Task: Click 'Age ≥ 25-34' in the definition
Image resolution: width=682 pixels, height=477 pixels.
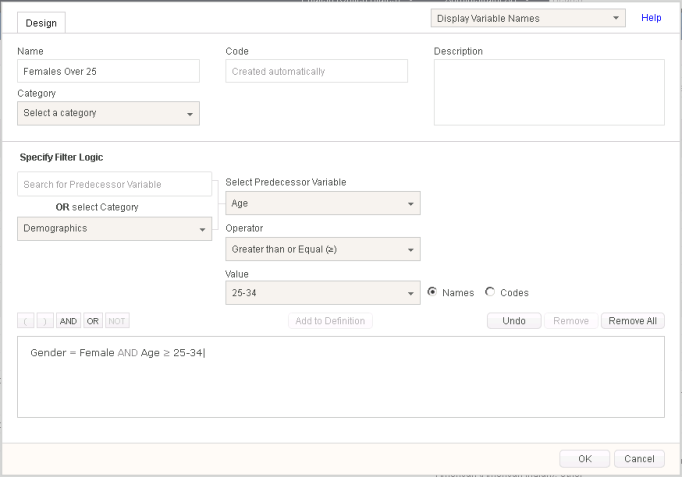Action: [172, 353]
